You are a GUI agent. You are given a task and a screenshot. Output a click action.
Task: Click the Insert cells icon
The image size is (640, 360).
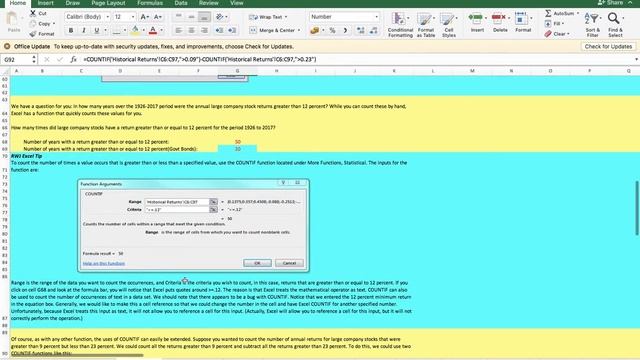(477, 18)
